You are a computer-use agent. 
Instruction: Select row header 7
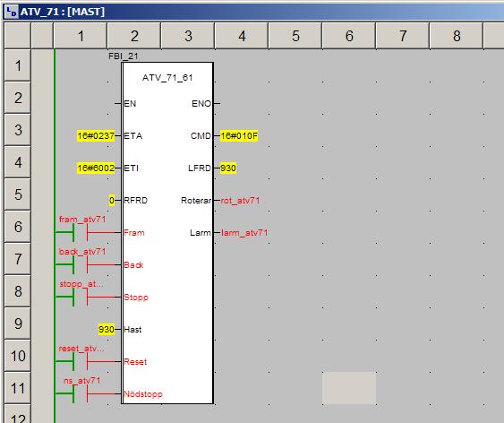pos(18,259)
